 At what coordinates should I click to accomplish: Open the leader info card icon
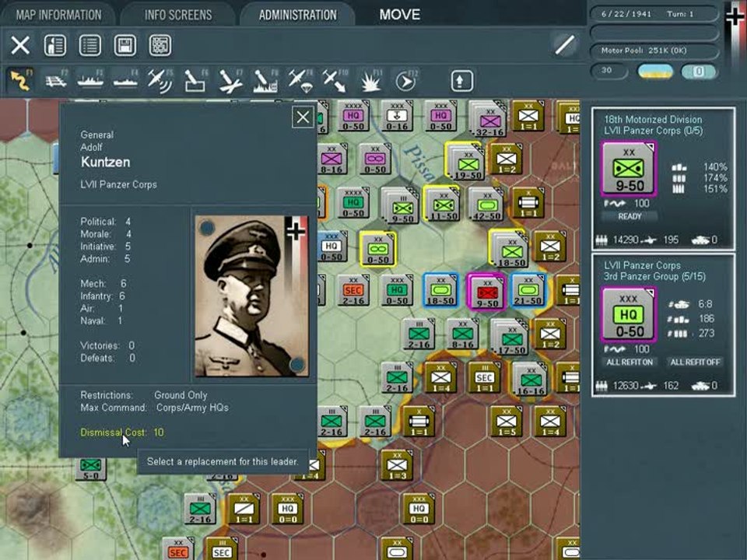(x=54, y=45)
